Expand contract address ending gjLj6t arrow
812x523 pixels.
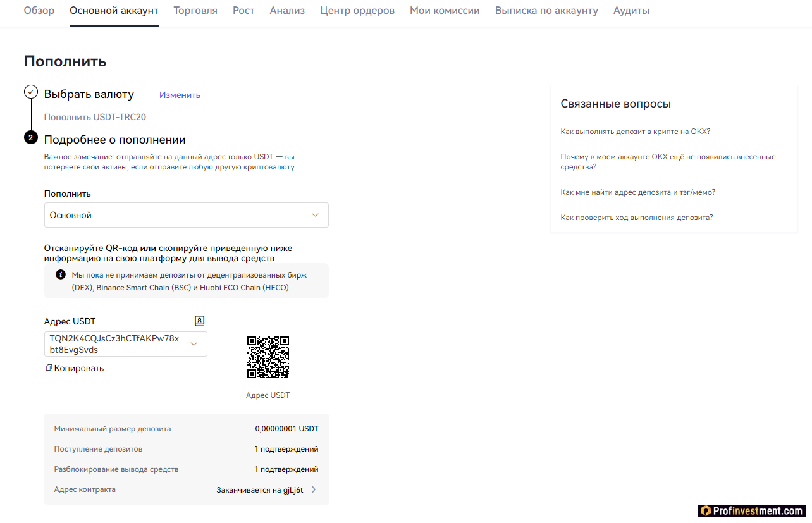point(314,489)
